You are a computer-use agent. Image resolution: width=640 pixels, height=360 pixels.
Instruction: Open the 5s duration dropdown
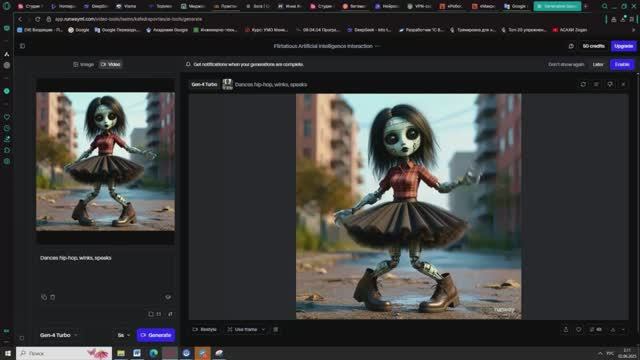pyautogui.click(x=124, y=335)
